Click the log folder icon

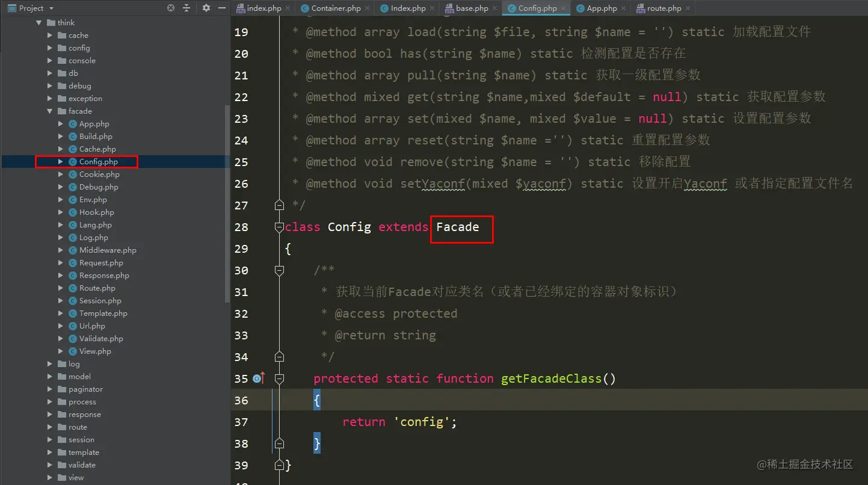coord(62,364)
